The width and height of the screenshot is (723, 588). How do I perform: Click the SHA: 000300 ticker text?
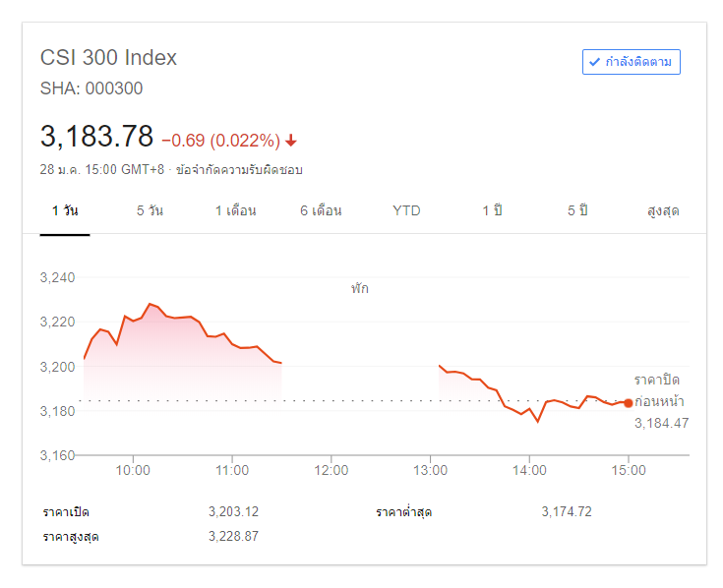91,88
